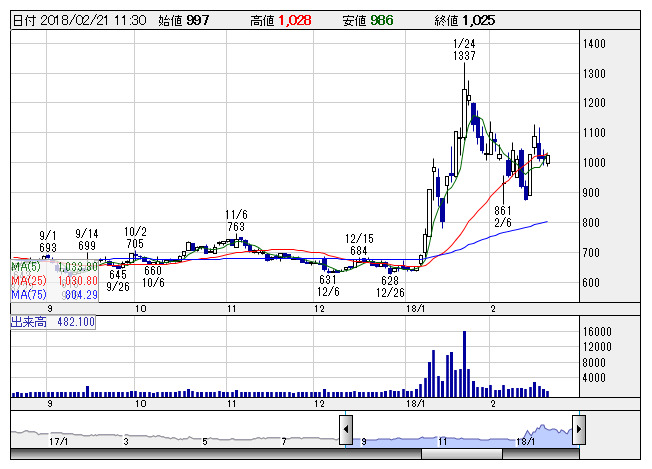The height and width of the screenshot is (469, 652).
Task: Click the 日付 date field in the header
Action: click(x=80, y=20)
